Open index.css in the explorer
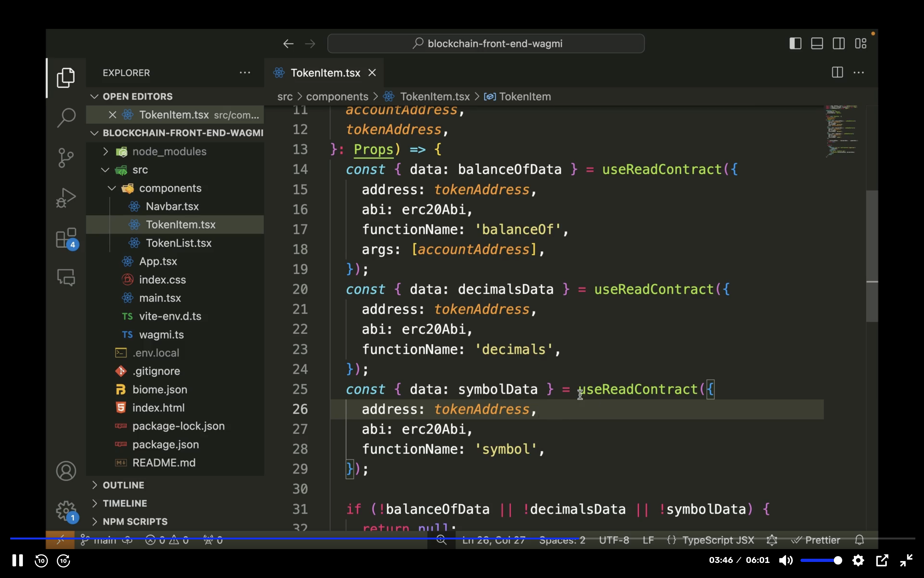924x578 pixels. click(x=175, y=280)
